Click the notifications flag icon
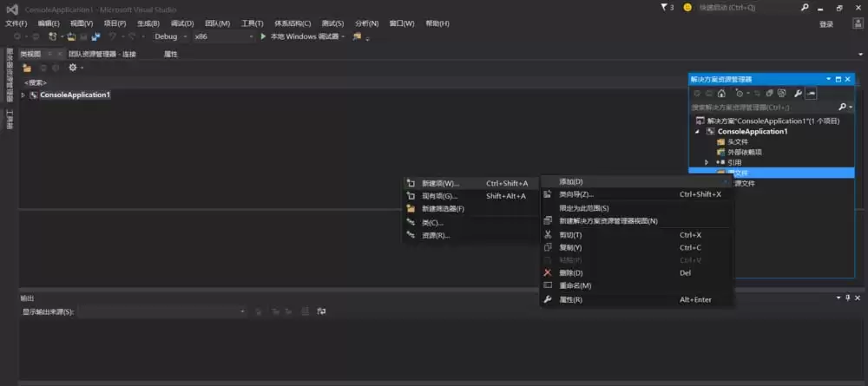 pyautogui.click(x=664, y=8)
